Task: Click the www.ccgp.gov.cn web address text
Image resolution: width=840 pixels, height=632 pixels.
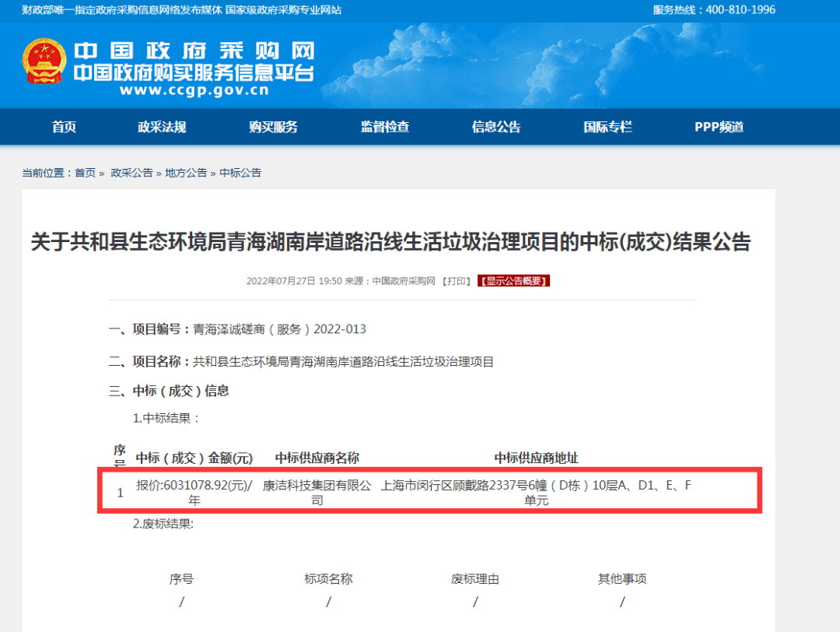Action: click(194, 90)
